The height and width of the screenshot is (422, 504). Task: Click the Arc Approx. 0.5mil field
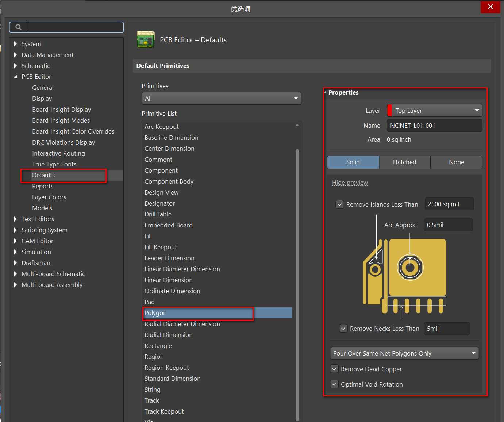click(x=448, y=225)
